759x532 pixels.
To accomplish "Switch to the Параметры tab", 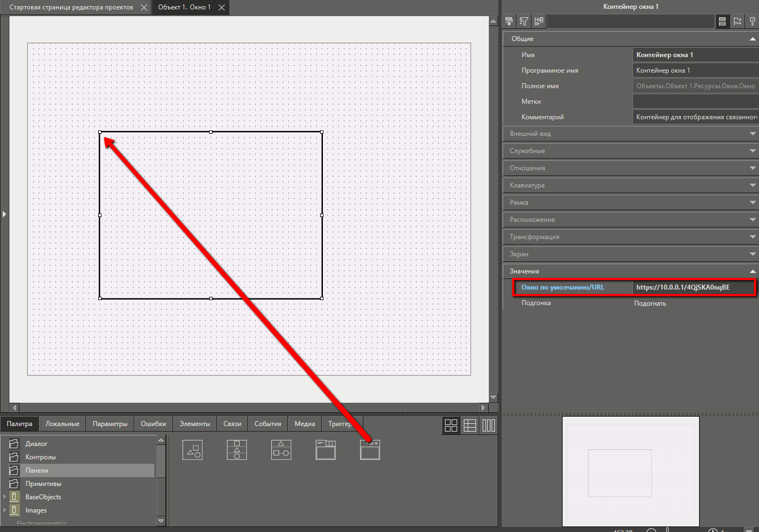I will click(110, 424).
